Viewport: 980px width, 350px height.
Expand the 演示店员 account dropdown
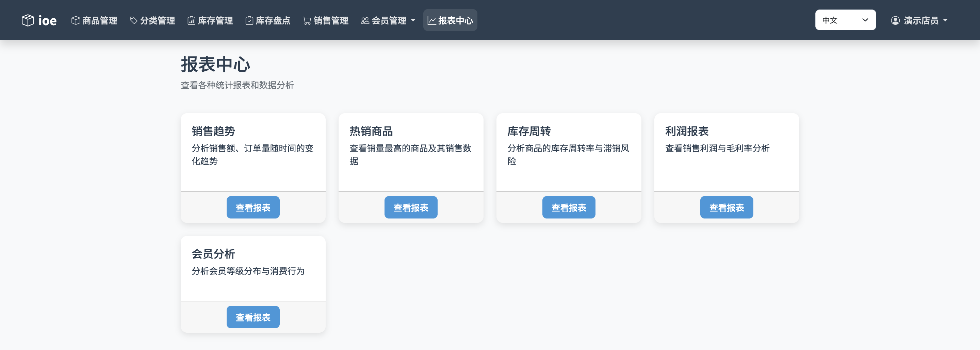pos(919,20)
